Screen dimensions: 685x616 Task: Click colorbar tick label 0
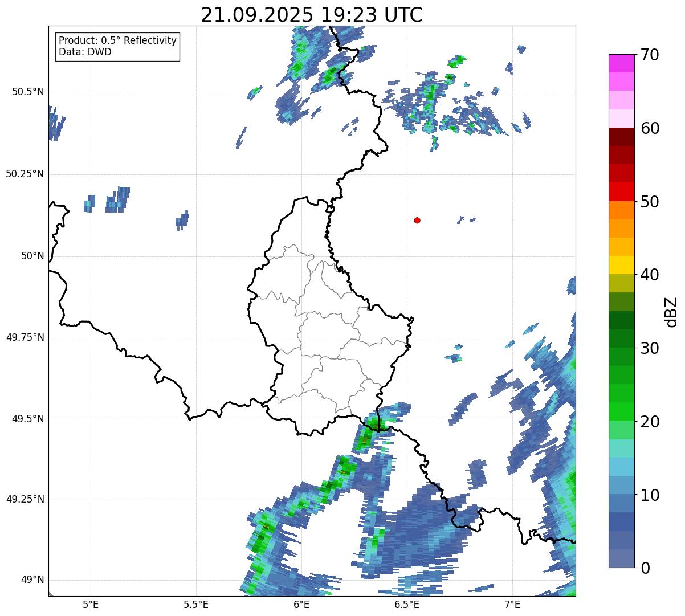pos(644,568)
